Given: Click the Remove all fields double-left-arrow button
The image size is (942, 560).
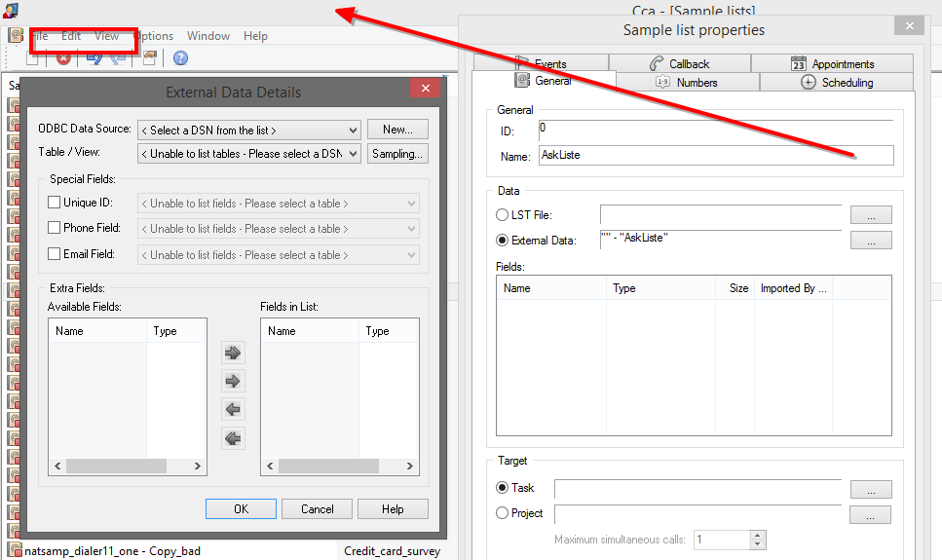Looking at the screenshot, I should tap(233, 438).
